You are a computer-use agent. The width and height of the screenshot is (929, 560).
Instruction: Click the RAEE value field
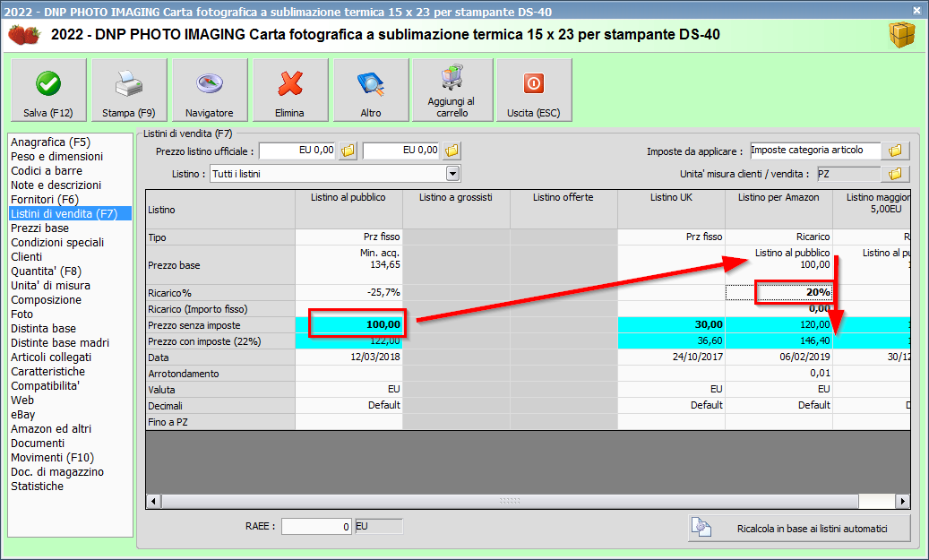pyautogui.click(x=316, y=526)
